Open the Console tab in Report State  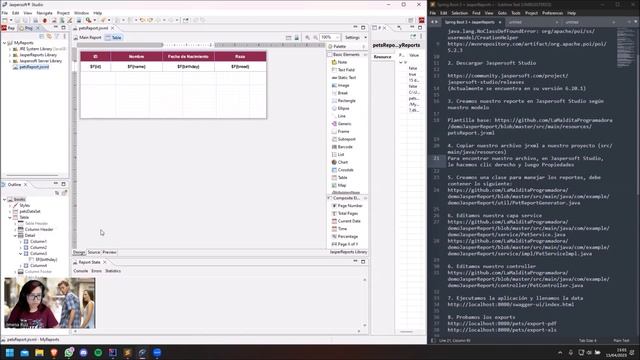click(80, 271)
